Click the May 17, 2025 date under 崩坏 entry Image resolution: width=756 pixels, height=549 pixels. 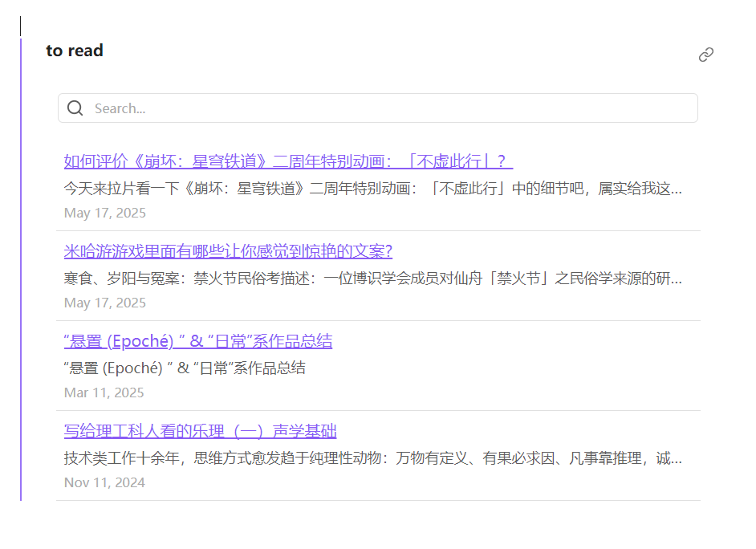click(x=105, y=213)
